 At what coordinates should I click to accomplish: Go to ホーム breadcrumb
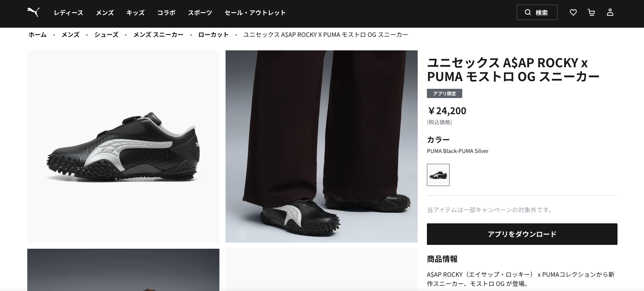[38, 35]
